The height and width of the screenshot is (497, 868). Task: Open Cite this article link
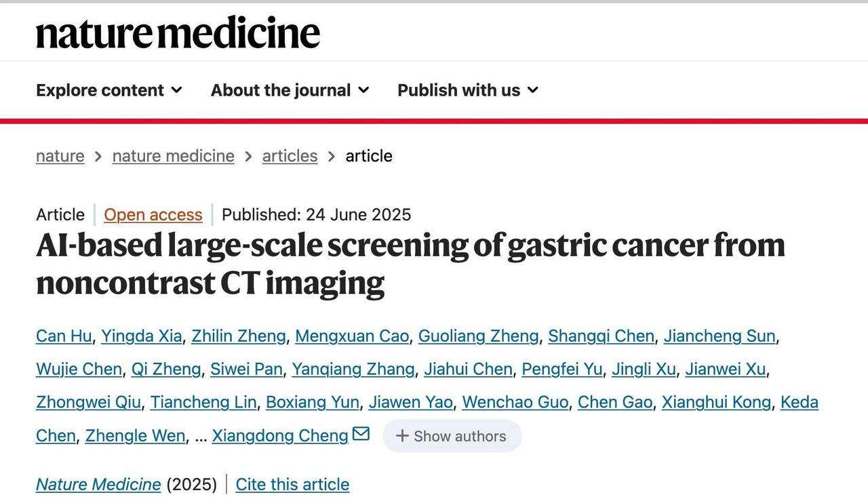click(292, 484)
